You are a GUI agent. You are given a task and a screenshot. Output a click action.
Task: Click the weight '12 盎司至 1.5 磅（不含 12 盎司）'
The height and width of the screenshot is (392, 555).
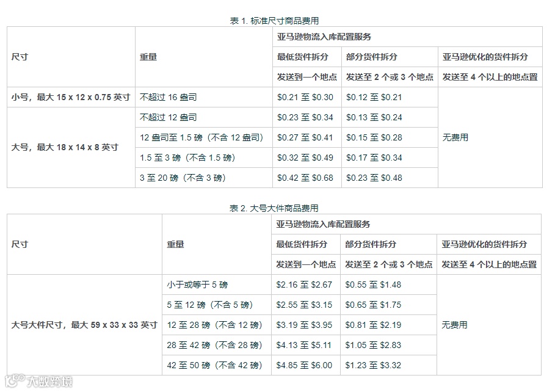pyautogui.click(x=201, y=137)
